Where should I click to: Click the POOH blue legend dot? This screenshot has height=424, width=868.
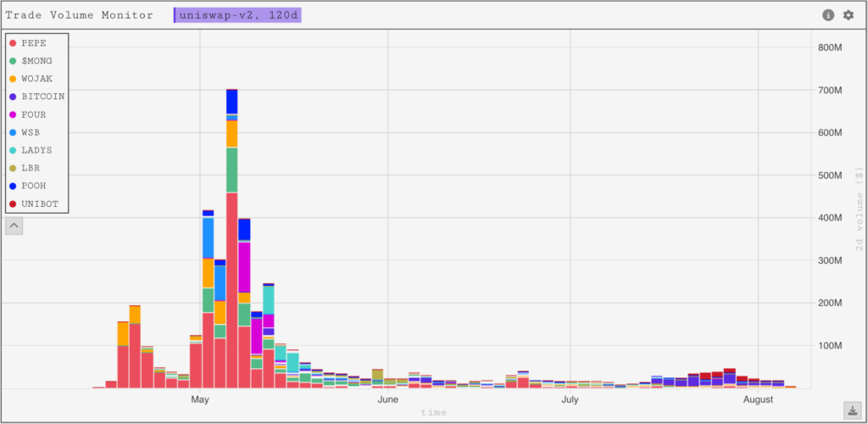[x=13, y=187]
